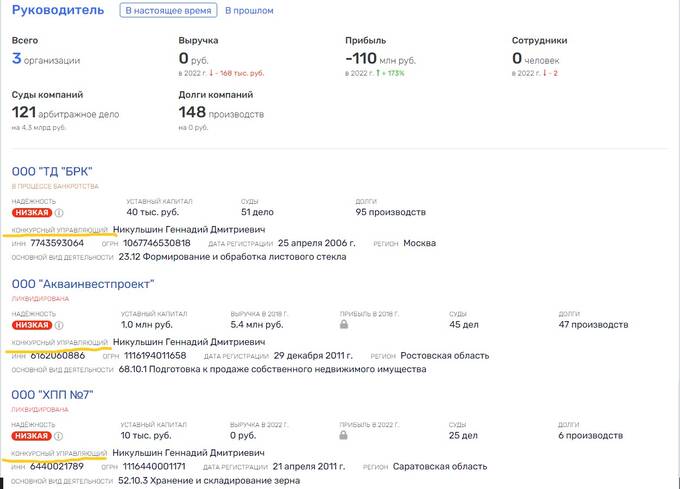The height and width of the screenshot is (489, 680).
Task: Click info icon beside НИЗКАЯ for Акваинвестпроект
Action: [59, 324]
